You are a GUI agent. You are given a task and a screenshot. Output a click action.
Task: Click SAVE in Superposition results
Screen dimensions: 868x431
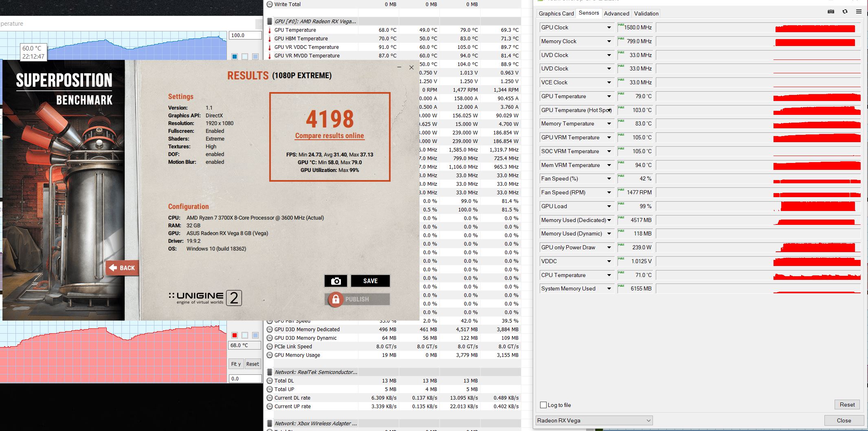(x=370, y=281)
